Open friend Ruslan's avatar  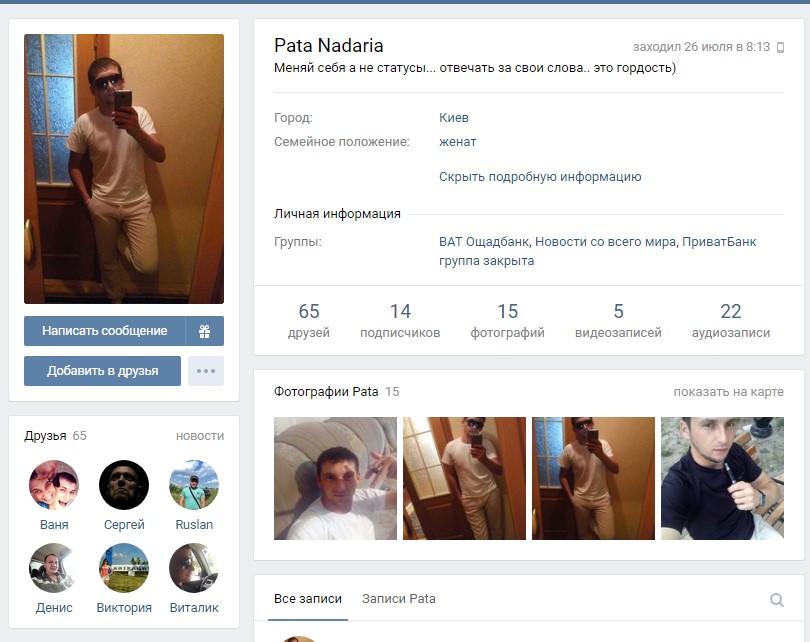click(x=194, y=485)
